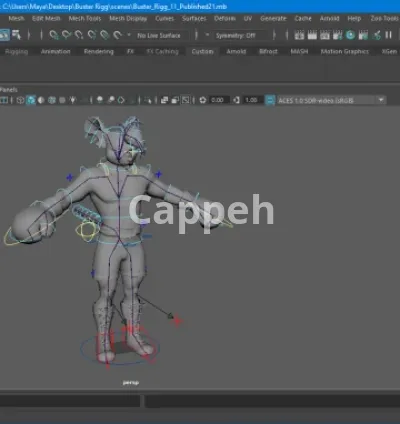This screenshot has height=424, width=400.
Task: Click the gamma value field 1.00
Action: pos(252,100)
